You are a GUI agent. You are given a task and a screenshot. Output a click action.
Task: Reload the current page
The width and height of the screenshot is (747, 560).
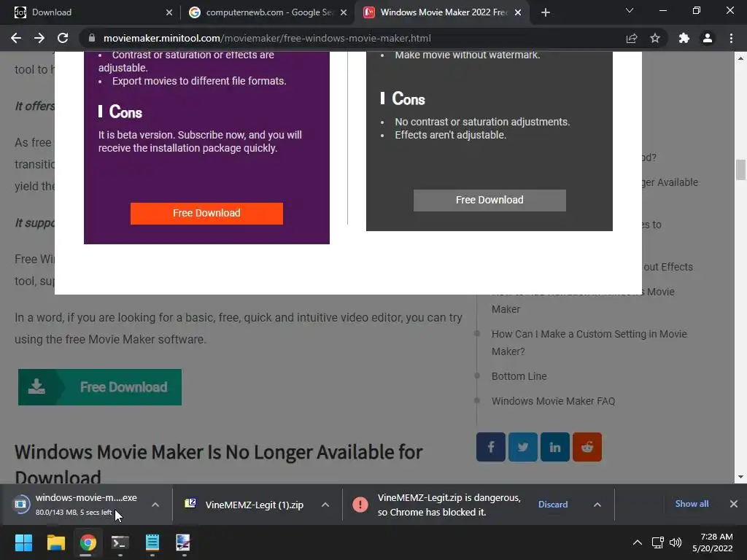(63, 38)
